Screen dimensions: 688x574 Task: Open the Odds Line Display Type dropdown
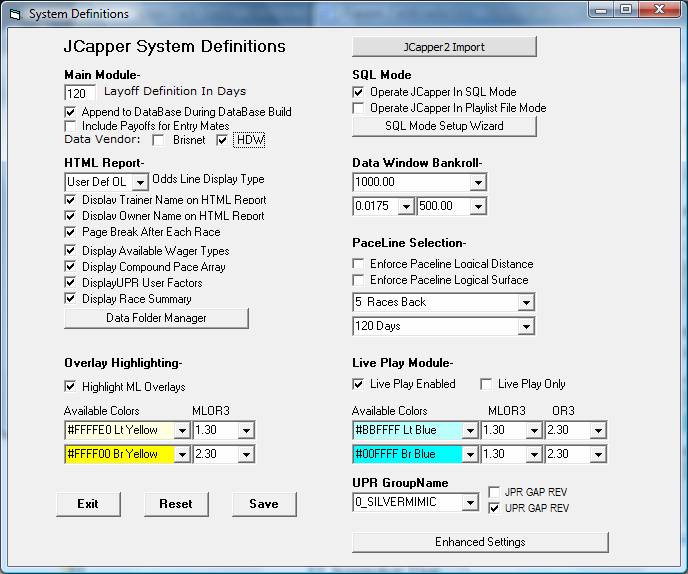(140, 182)
